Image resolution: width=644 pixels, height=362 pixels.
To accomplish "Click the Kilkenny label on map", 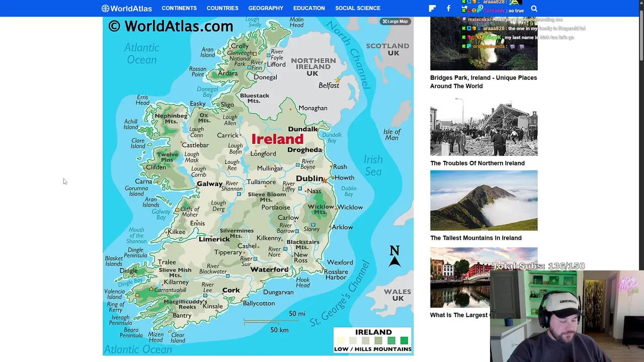I will pyautogui.click(x=269, y=238).
